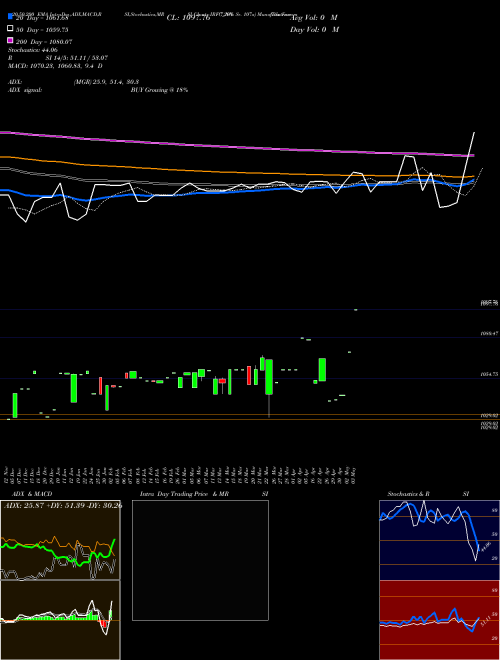Click the ADX: 25.87 +DY: 51.39 header
The height and width of the screenshot is (660, 500).
[63, 505]
